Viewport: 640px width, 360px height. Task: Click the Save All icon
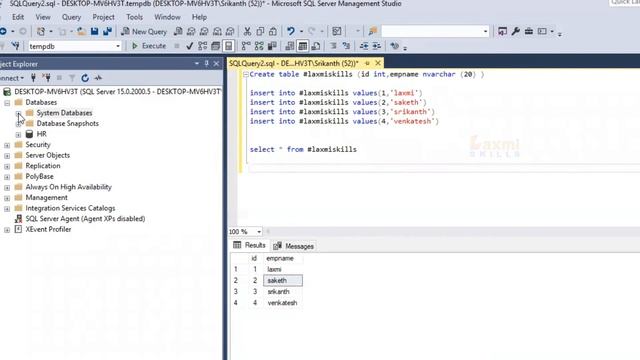pos(107,31)
